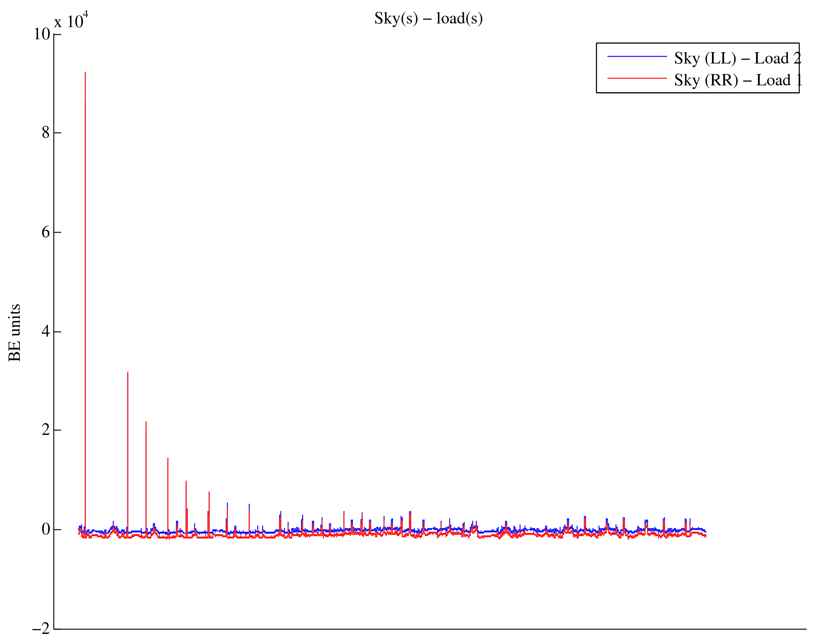818x644 pixels.
Task: Click the y-axis tick label 10
Action: pyautogui.click(x=42, y=34)
